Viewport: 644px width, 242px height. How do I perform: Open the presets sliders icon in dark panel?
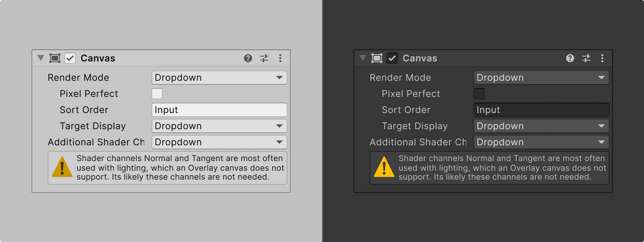point(586,58)
